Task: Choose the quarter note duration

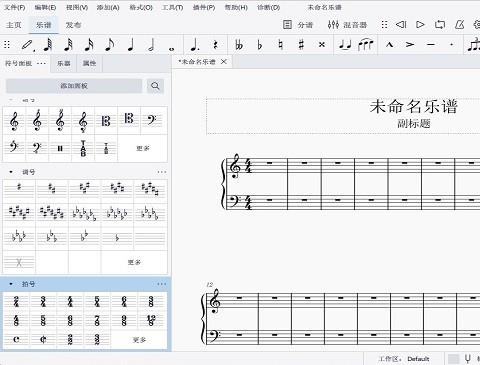Action: coord(131,45)
